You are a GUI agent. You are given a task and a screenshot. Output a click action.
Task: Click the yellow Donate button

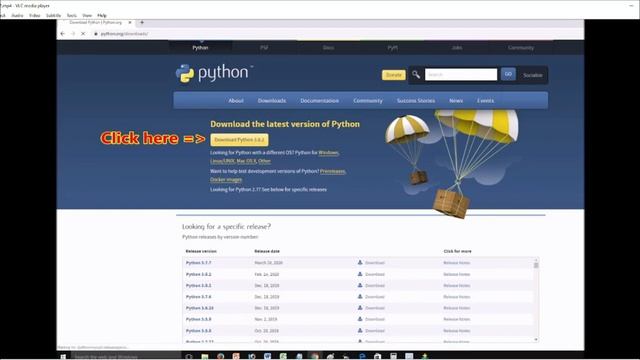pos(394,75)
